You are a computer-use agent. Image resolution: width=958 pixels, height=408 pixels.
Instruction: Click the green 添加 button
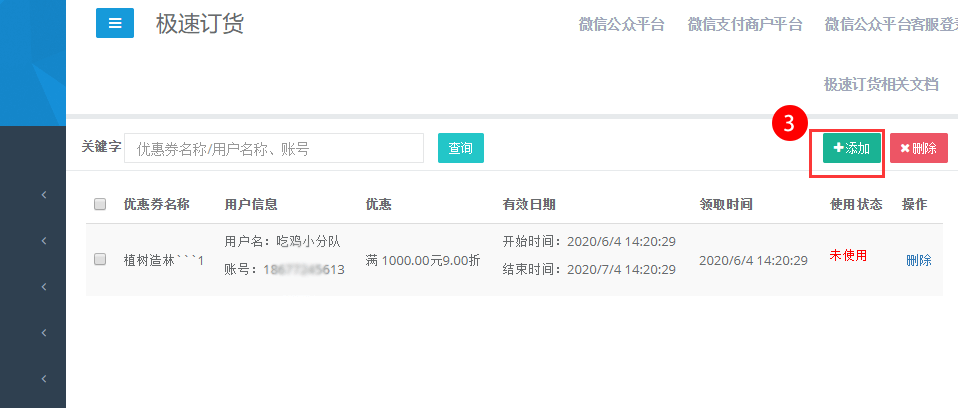pyautogui.click(x=852, y=148)
